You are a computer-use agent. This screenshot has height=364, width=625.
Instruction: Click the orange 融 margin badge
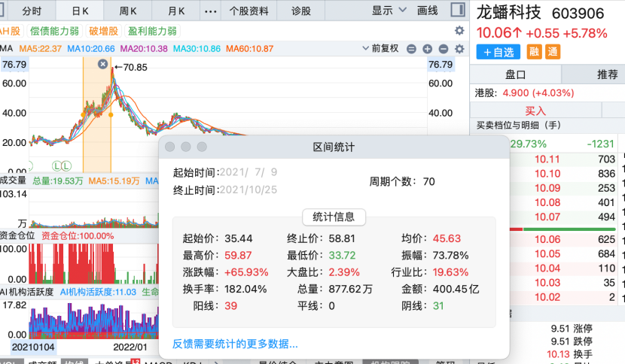tap(534, 52)
